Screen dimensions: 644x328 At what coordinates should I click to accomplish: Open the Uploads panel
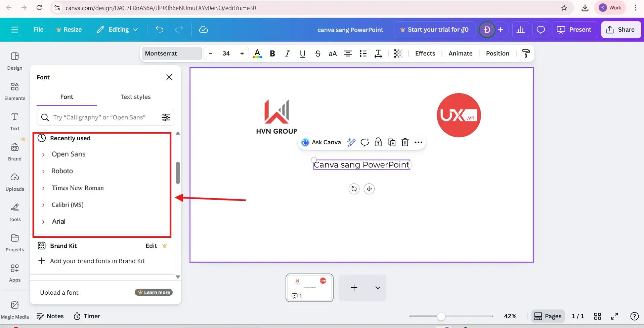[x=14, y=182]
